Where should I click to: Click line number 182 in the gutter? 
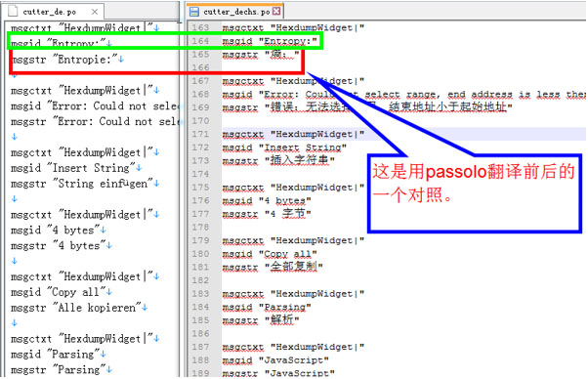200,280
